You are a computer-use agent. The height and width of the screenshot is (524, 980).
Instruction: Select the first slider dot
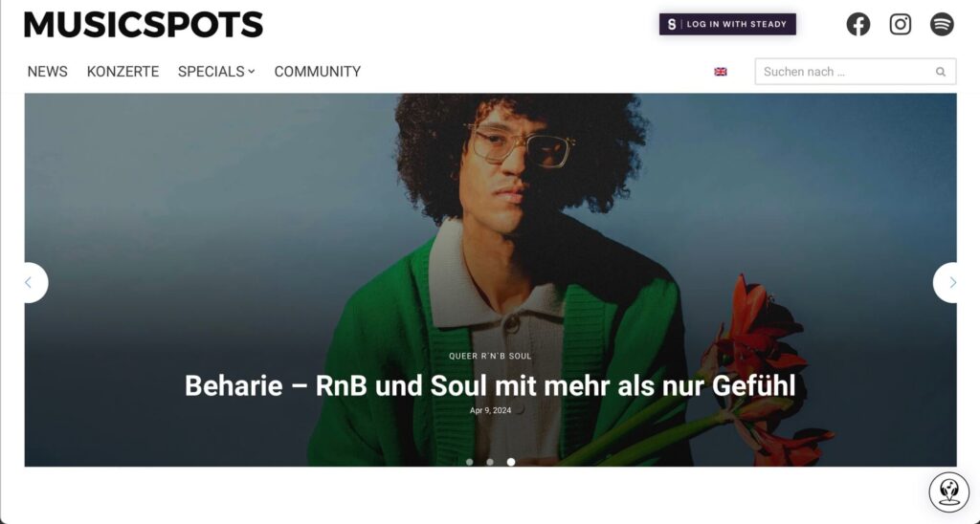[x=469, y=462]
